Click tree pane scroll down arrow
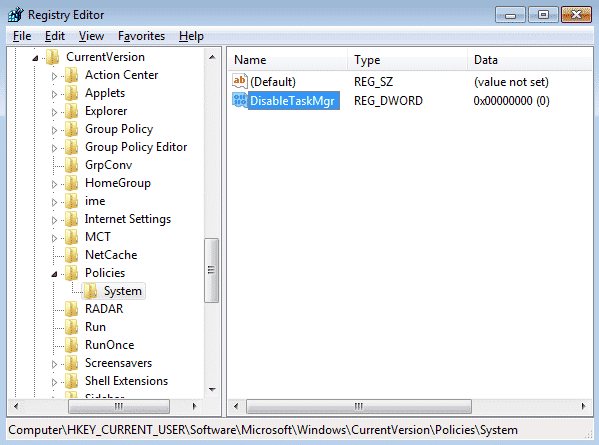Viewport: 599px width, 445px height. [x=212, y=390]
